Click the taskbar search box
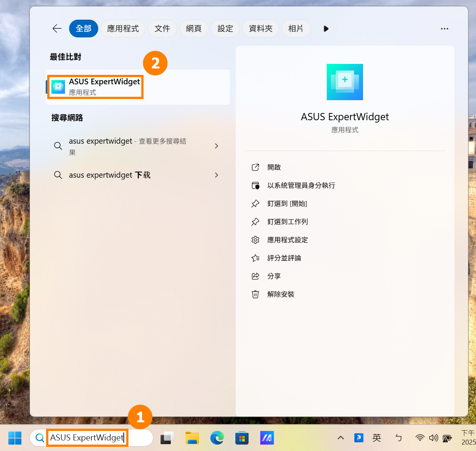Viewport: 476px width, 451px height. 91,438
